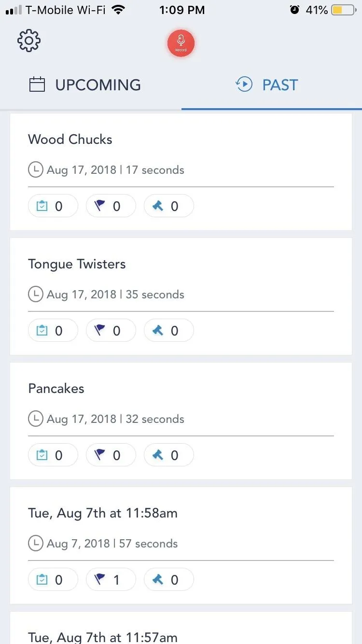Tap the gavel decisions count in Wood Chucks
This screenshot has width=362, height=644.
coord(169,206)
